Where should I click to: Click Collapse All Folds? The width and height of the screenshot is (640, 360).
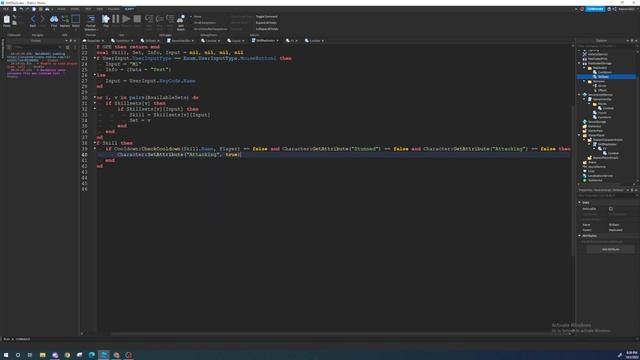[x=267, y=29]
